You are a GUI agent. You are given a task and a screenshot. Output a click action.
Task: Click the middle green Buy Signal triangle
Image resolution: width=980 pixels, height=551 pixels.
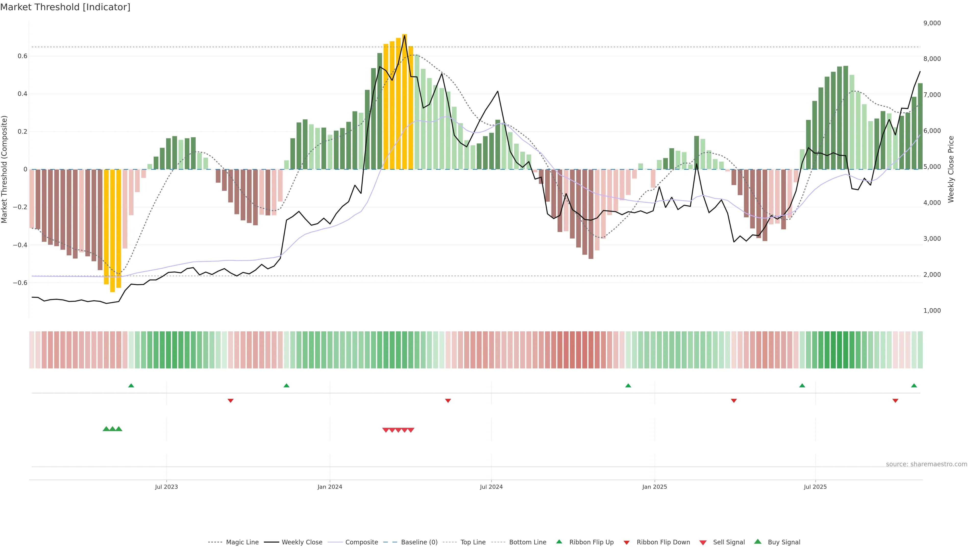(113, 429)
